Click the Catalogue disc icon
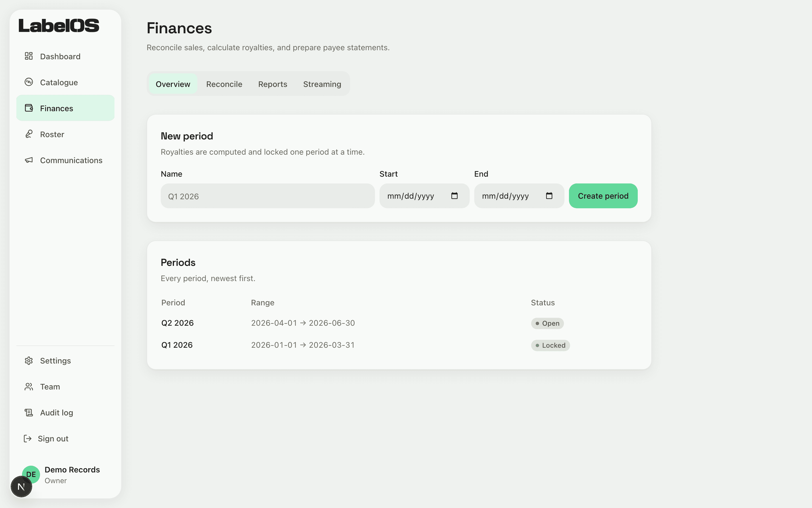Screen dimensions: 812x508 pyautogui.click(x=29, y=82)
